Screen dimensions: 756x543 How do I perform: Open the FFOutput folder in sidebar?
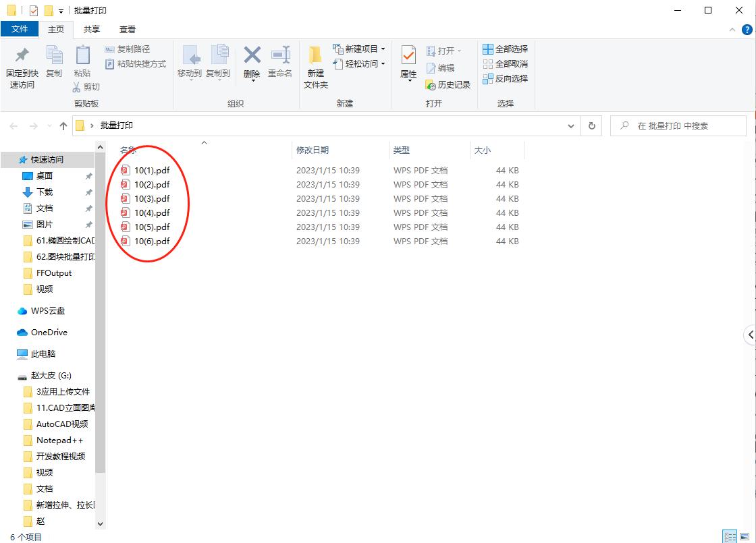(54, 273)
